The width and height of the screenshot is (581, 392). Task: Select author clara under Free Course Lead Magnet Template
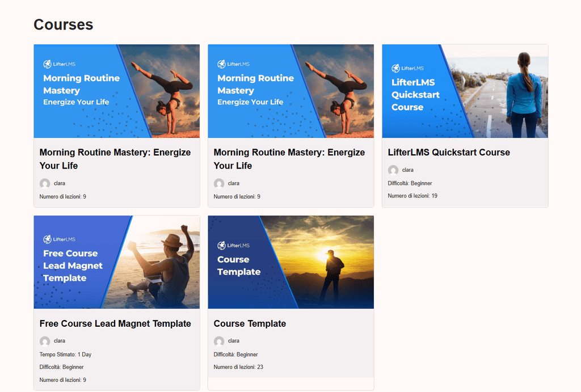tap(59, 341)
